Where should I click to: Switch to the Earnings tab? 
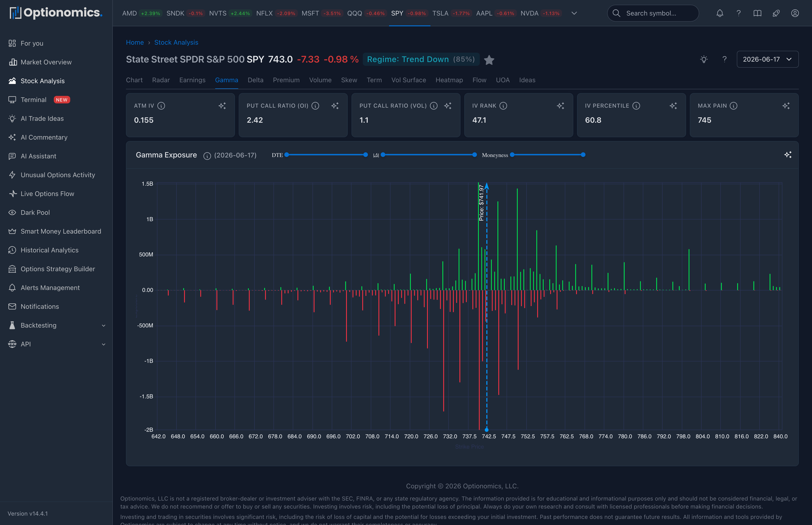click(x=192, y=80)
